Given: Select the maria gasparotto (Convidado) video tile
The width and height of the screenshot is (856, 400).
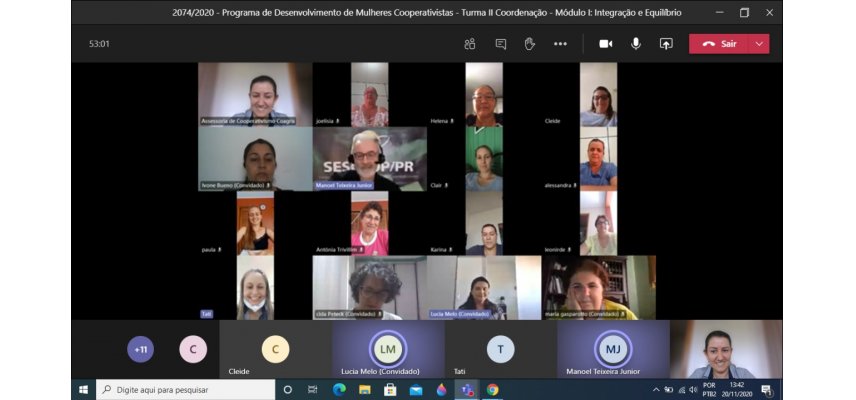Looking at the screenshot, I should pos(598,288).
